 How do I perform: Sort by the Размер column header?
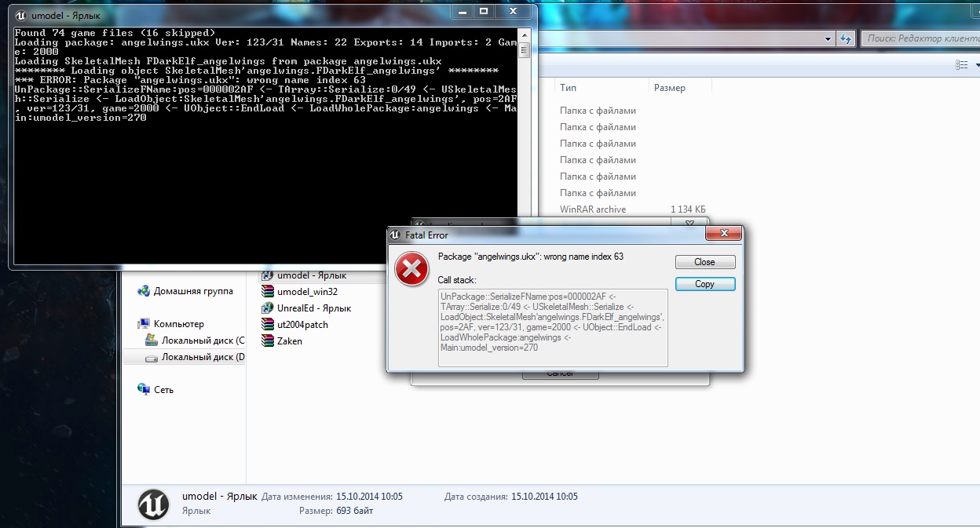pyautogui.click(x=681, y=89)
